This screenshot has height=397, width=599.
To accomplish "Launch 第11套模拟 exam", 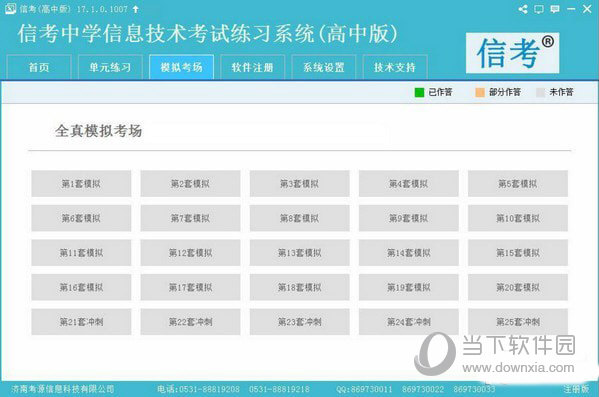I will point(81,253).
